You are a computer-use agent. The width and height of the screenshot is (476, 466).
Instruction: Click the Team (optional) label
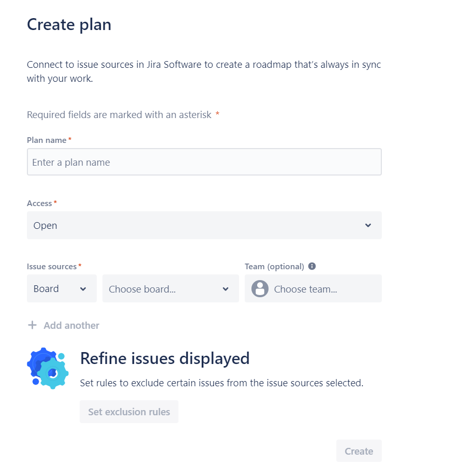274,267
